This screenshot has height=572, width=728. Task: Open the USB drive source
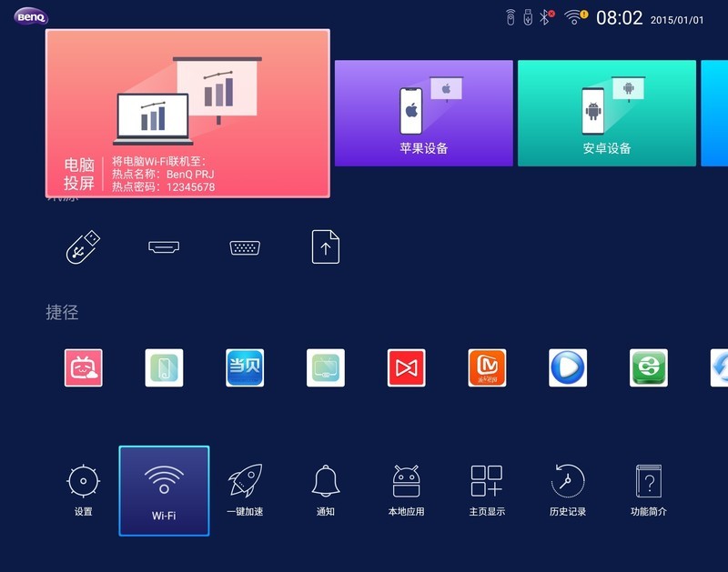pos(82,246)
